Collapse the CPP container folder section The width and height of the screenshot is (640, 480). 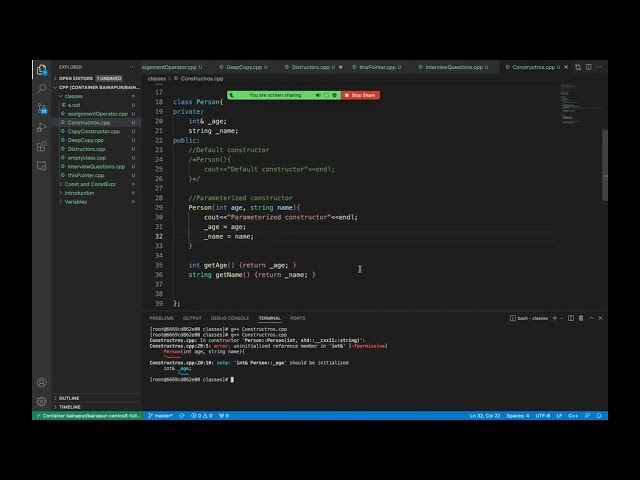(97, 87)
